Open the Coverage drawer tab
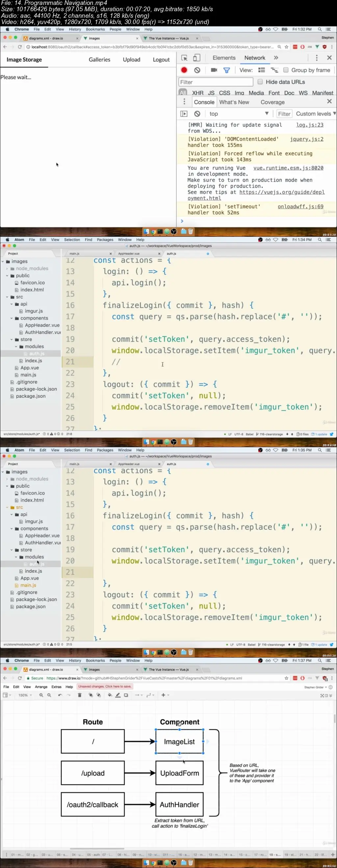Viewport: 337px width, 868px height. click(272, 102)
